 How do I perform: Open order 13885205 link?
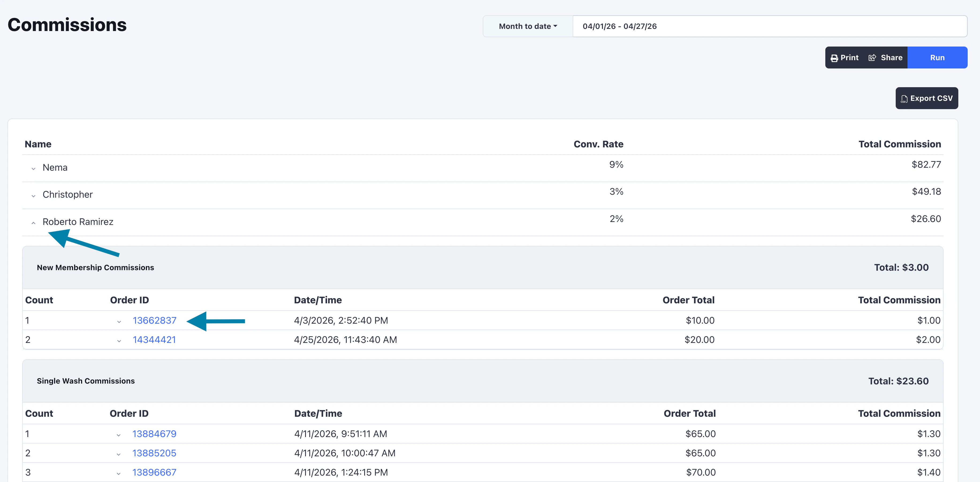tap(154, 453)
